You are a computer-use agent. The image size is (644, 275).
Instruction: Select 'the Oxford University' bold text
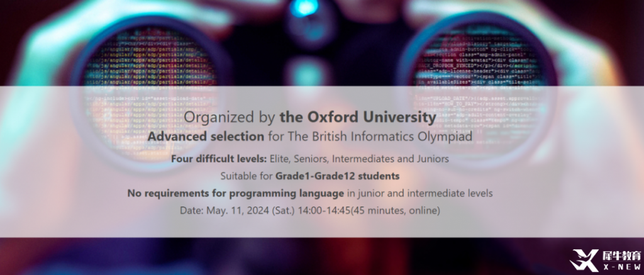pos(358,117)
